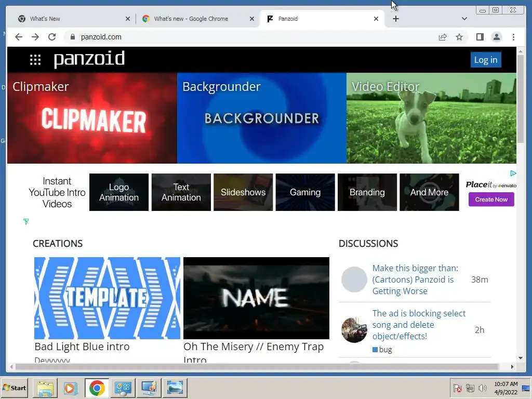Click the AdChoices triangle icon
Image resolution: width=532 pixels, height=399 pixels.
point(513,174)
